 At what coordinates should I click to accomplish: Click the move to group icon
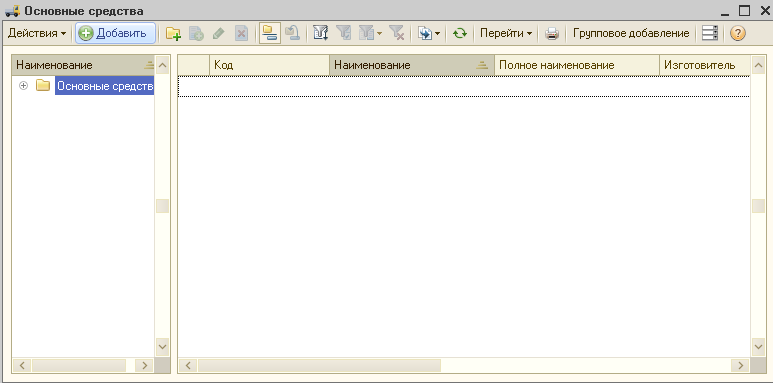coord(293,34)
